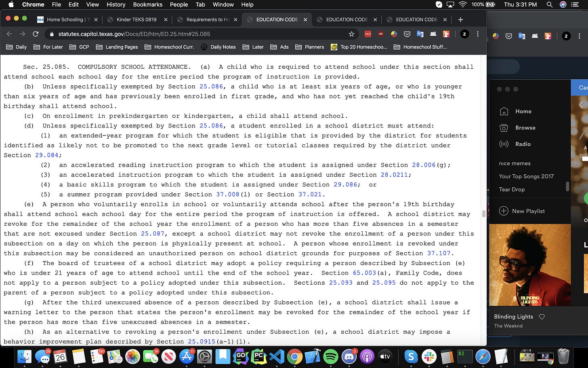Open the Daily bookmarks folder

(x=17, y=47)
